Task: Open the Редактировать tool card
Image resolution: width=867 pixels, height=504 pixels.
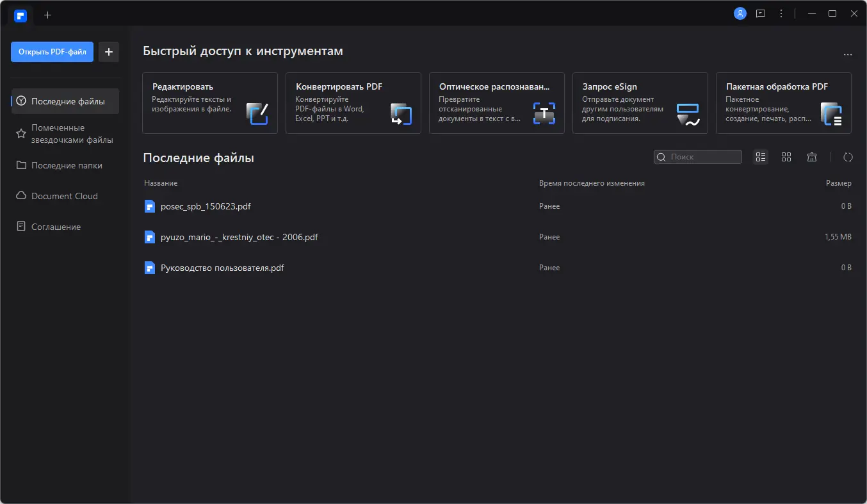Action: point(210,103)
